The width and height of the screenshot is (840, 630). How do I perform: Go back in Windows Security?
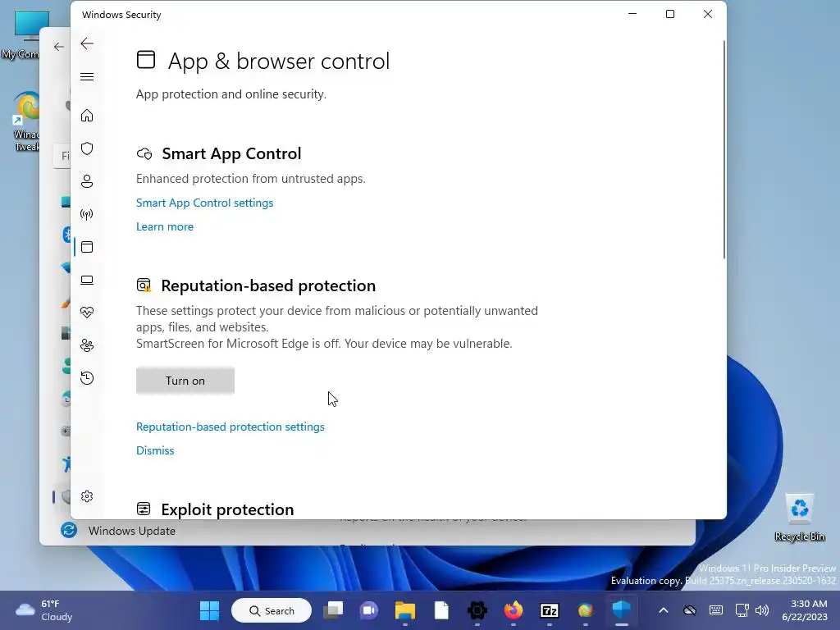pos(87,43)
